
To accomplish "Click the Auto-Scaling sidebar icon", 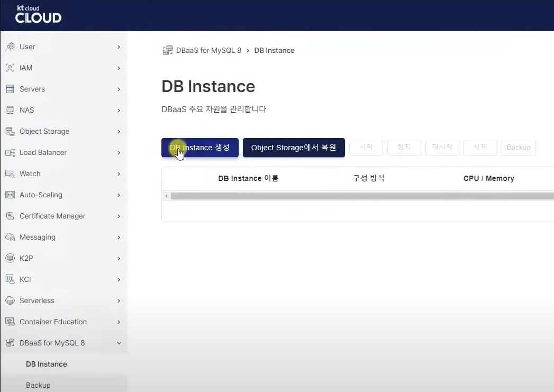I will tap(10, 195).
